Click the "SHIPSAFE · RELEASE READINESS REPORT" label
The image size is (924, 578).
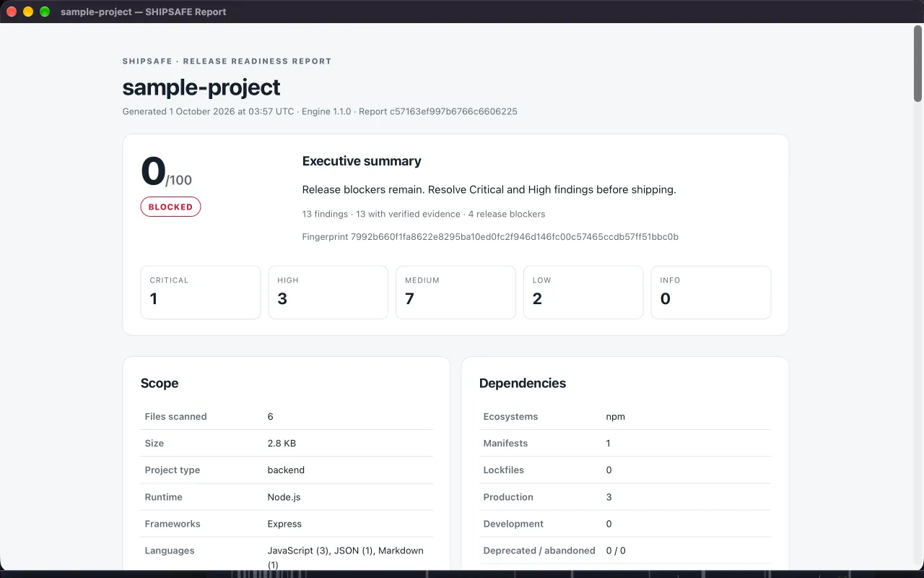pos(227,61)
